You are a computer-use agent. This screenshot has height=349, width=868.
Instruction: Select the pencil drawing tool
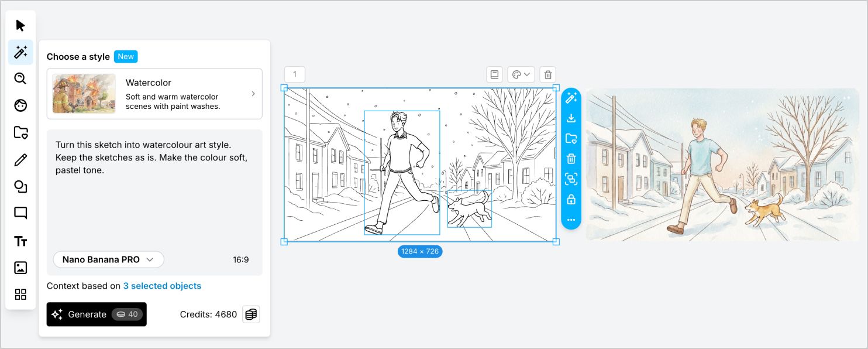[x=20, y=159]
